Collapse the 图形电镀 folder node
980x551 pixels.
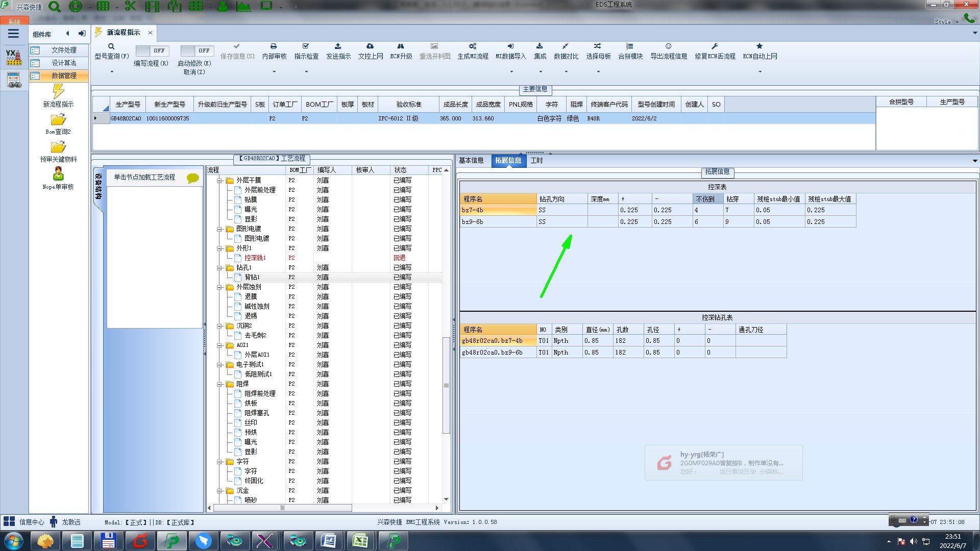219,229
